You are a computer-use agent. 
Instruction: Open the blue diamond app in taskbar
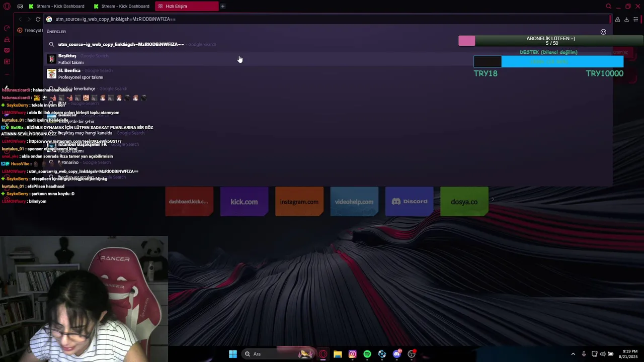382,354
